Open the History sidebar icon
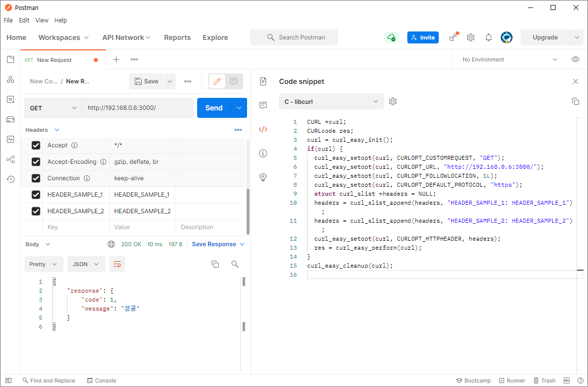Viewport: 588px width, 387px height. tap(10, 179)
